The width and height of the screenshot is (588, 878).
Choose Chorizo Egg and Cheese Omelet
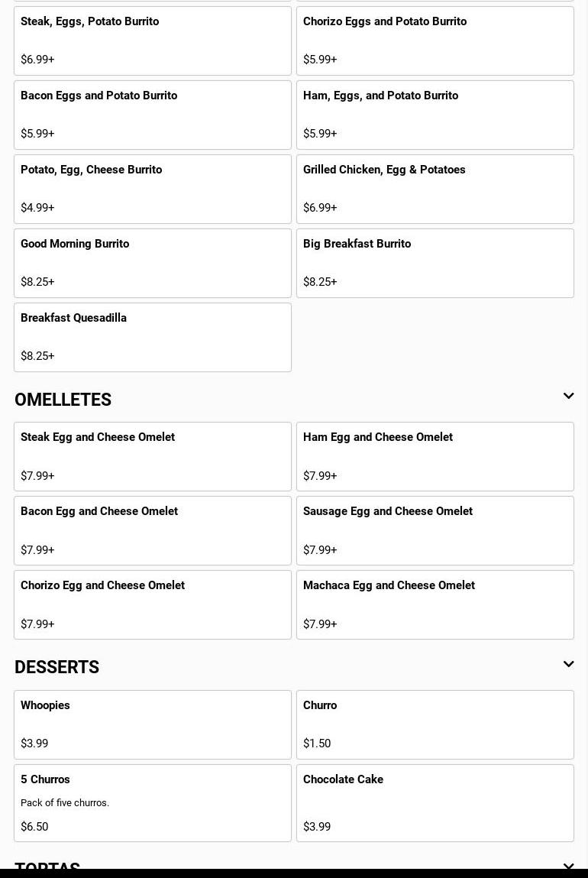coord(153,604)
